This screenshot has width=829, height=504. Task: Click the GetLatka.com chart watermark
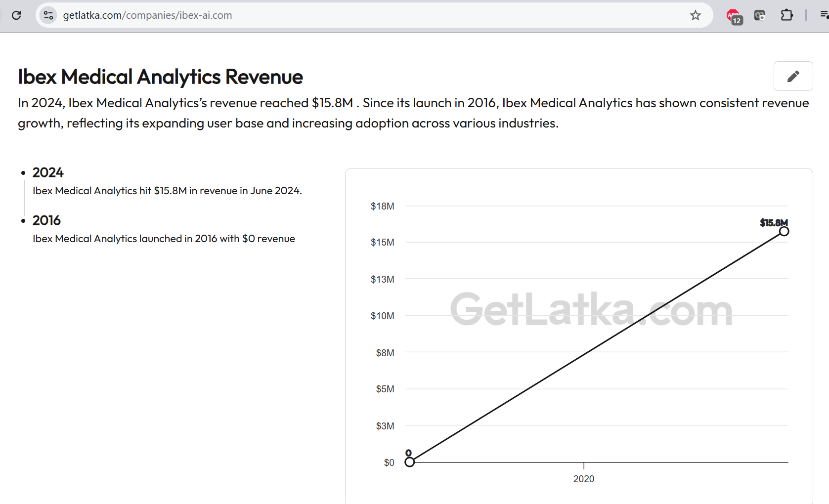(591, 310)
